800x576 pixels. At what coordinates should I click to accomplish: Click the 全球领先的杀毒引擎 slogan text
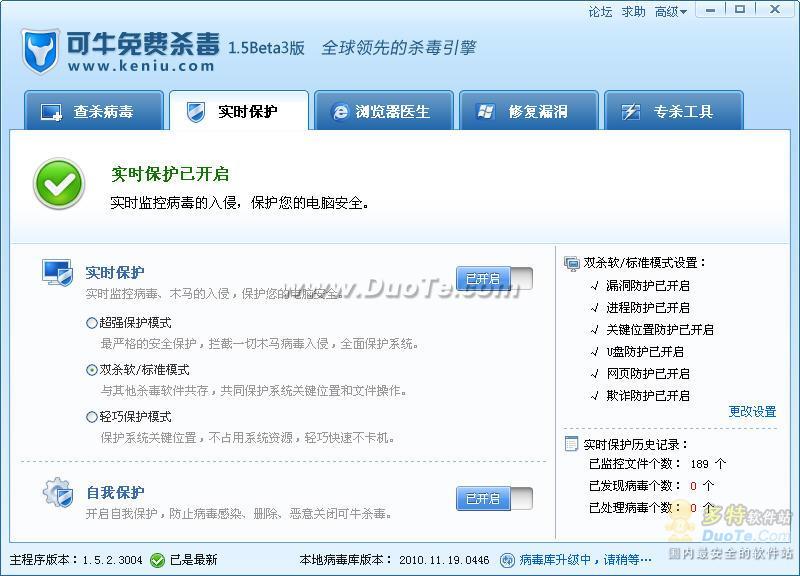(x=398, y=48)
